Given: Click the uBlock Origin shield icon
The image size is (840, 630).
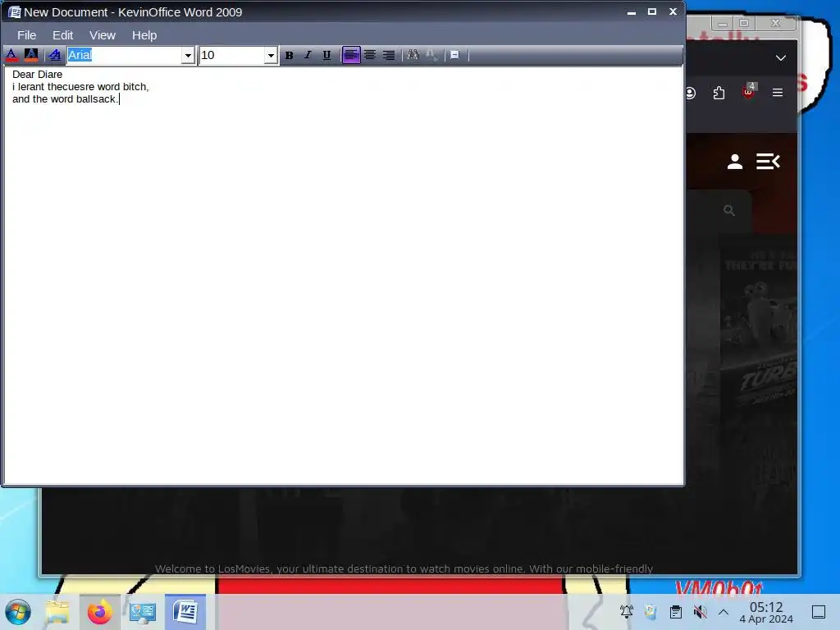Looking at the screenshot, I should pyautogui.click(x=748, y=92).
